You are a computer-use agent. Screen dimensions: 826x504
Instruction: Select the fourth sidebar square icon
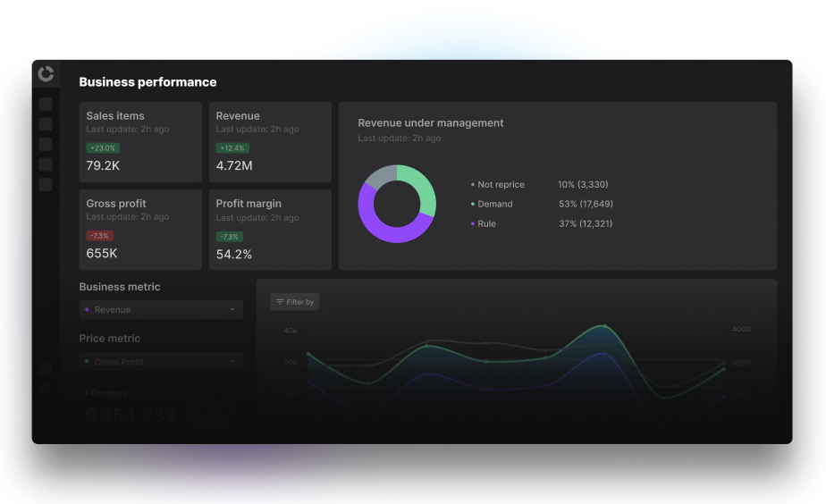click(46, 164)
